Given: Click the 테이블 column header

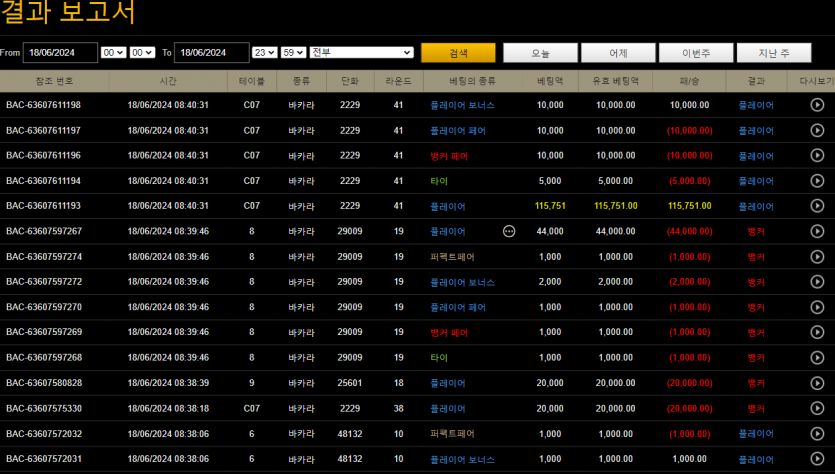Looking at the screenshot, I should click(x=251, y=81).
